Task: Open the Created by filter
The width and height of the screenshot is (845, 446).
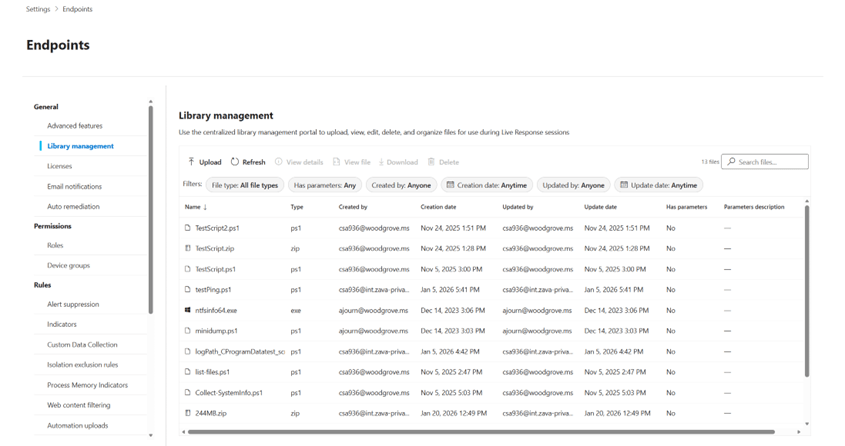Action: tap(400, 185)
